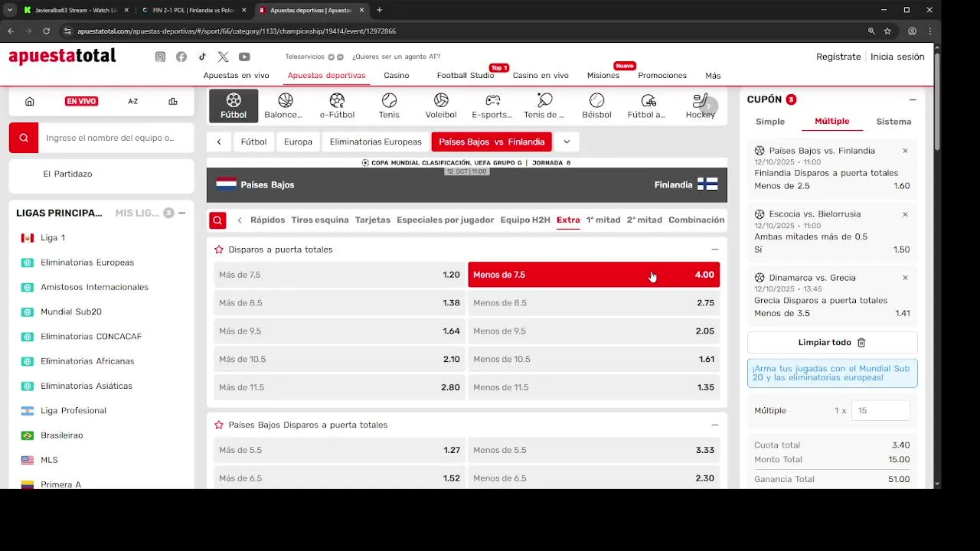Open the YouTube social icon
This screenshot has width=980, height=551.
coord(244,57)
